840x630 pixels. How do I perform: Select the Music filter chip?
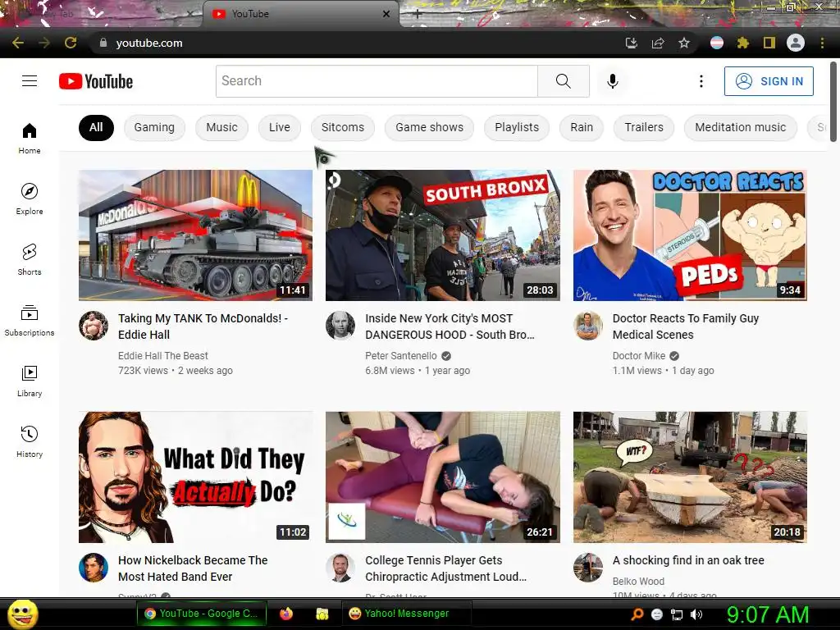pos(221,127)
